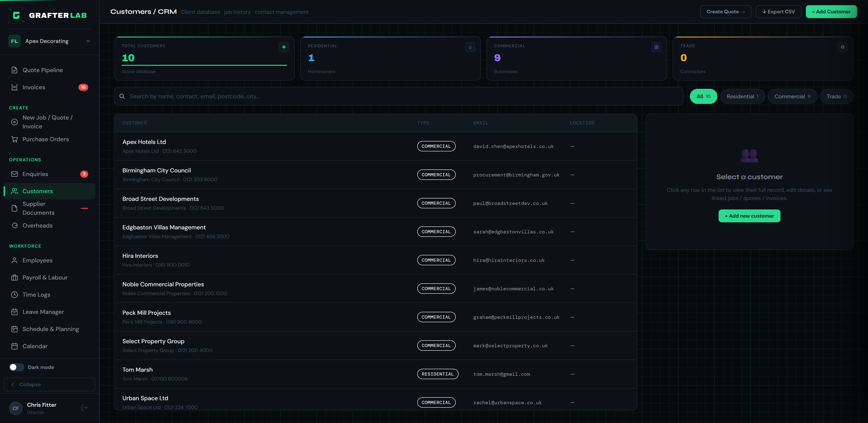Click the Add new customer button
868x423 pixels.
coord(749,216)
